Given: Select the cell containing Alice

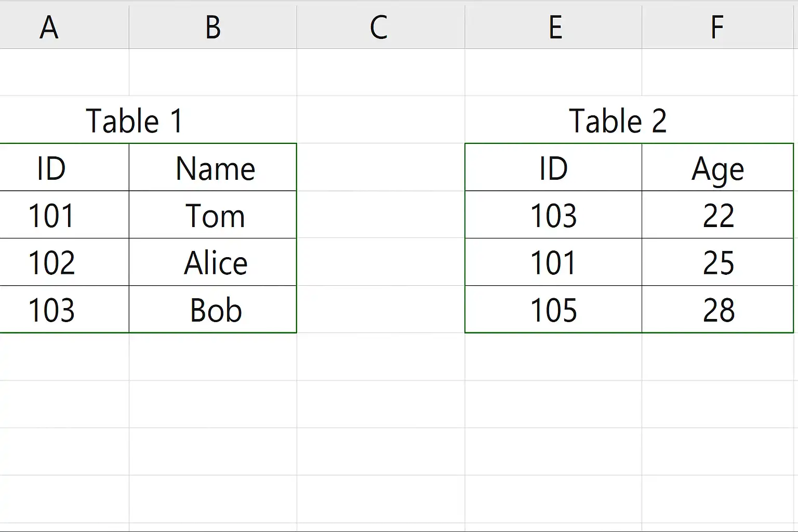Looking at the screenshot, I should pos(213,262).
